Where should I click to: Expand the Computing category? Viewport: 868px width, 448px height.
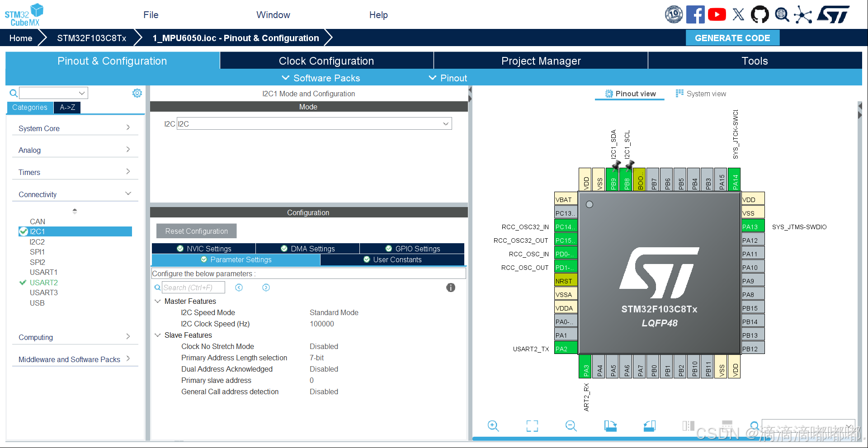pos(75,337)
